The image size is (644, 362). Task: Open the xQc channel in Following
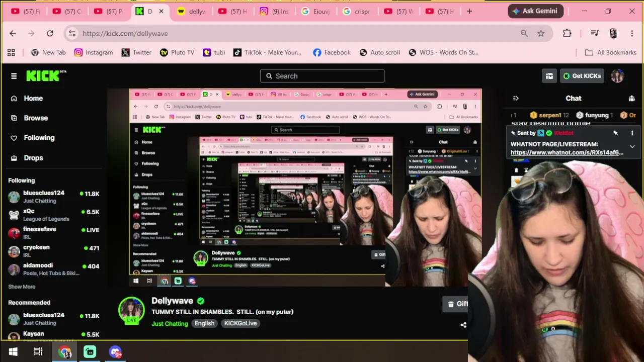click(x=53, y=215)
